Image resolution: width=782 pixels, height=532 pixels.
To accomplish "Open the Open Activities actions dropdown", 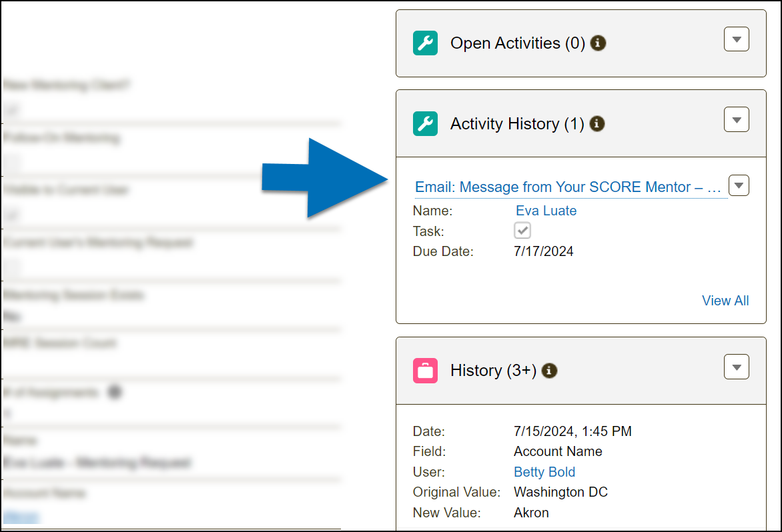I will (x=736, y=39).
